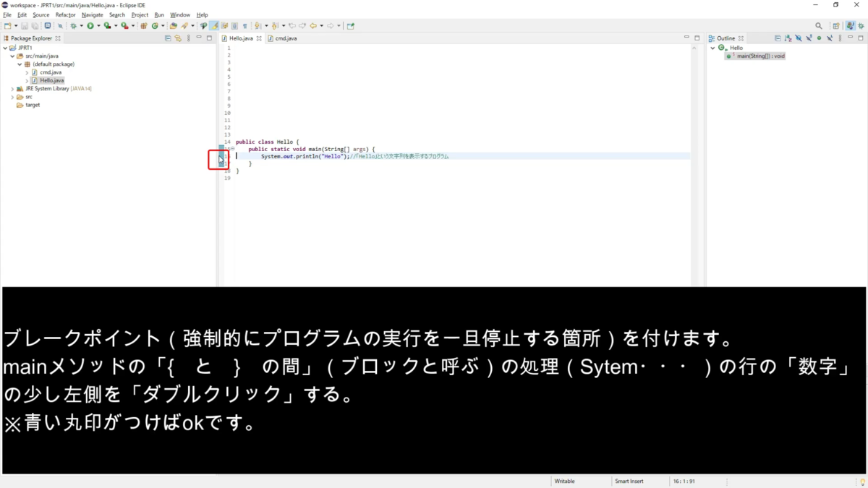Screen dimensions: 868x488
Task: Select Hello.java in Package Explorer
Action: [50, 80]
